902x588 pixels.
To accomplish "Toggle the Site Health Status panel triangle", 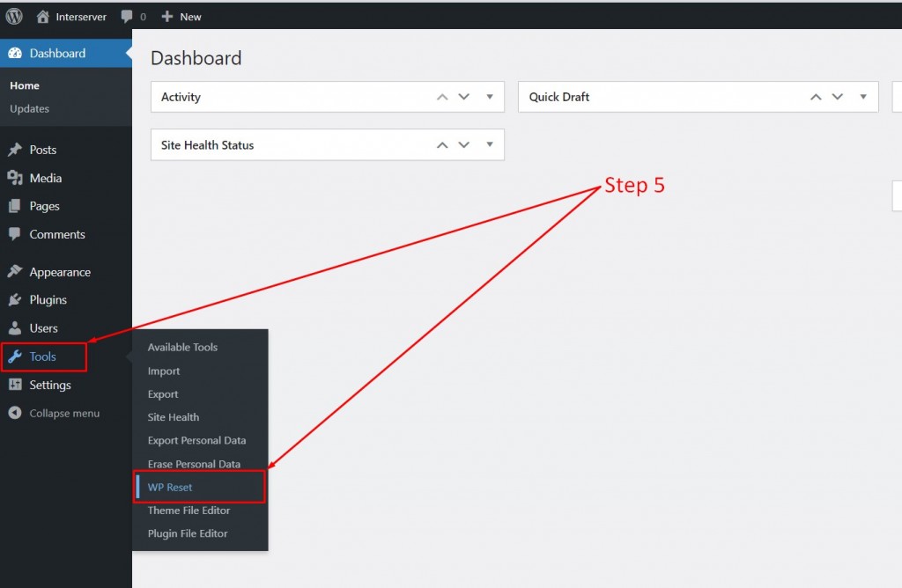I will pos(490,144).
